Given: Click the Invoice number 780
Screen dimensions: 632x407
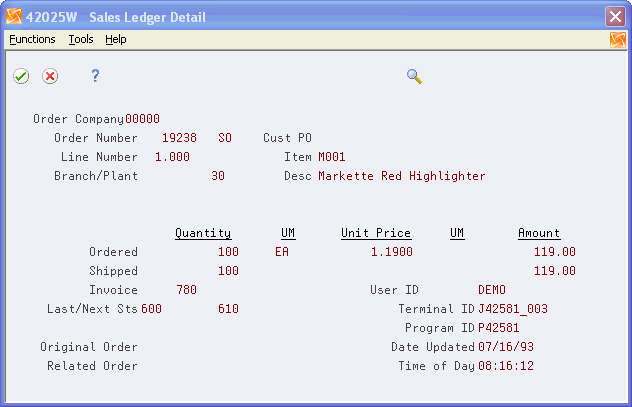Looking at the screenshot, I should tap(187, 290).
